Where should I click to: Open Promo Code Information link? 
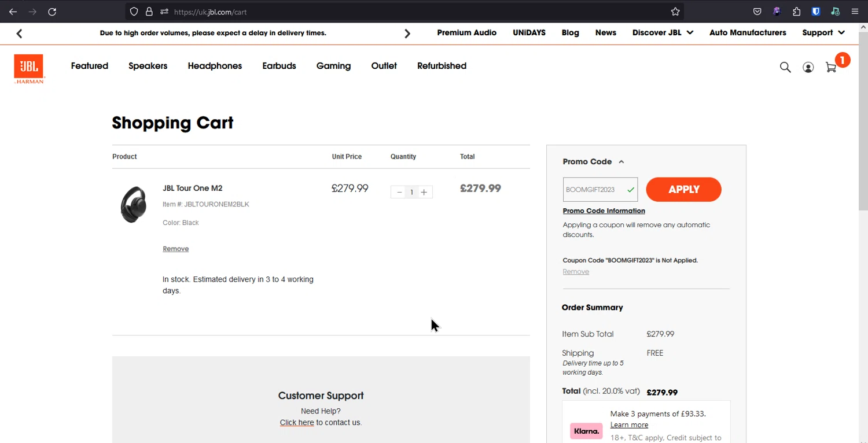click(x=604, y=211)
